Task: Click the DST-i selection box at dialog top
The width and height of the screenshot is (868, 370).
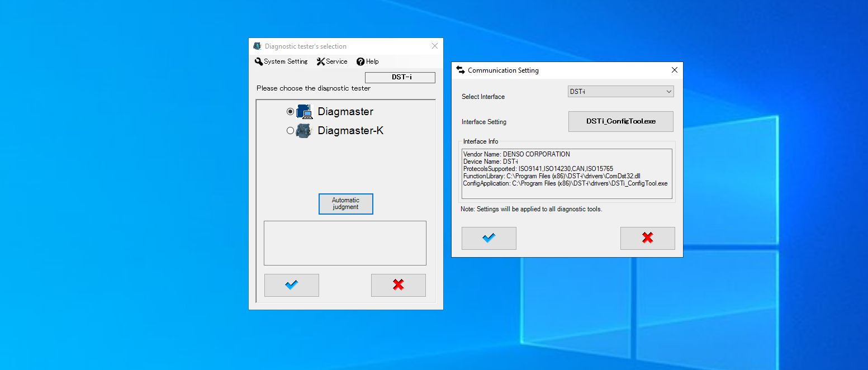Action: [x=399, y=77]
